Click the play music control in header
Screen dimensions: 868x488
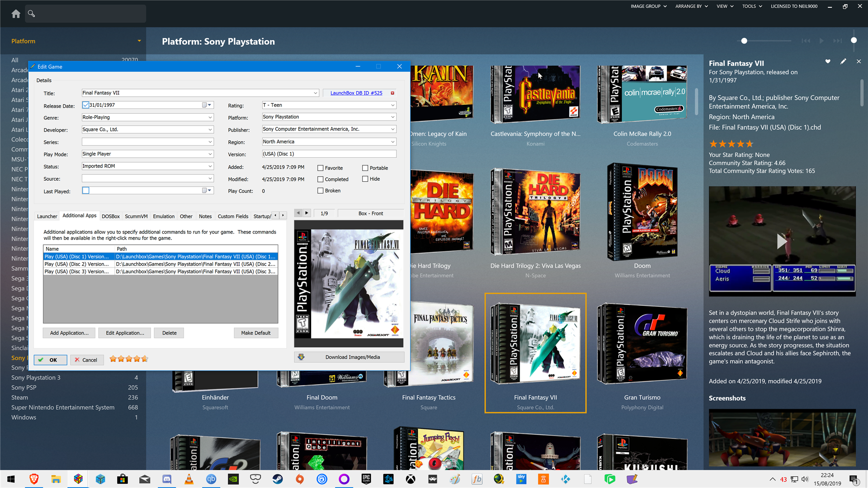point(821,41)
